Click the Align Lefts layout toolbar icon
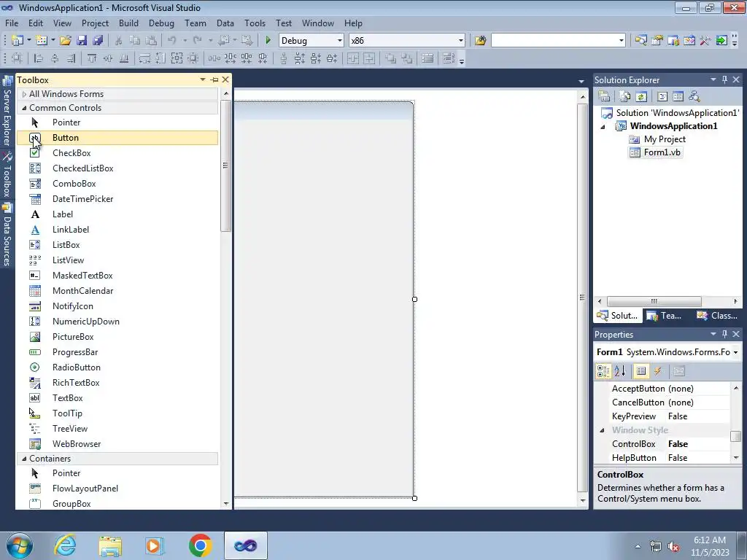This screenshot has height=560, width=747. 39,58
